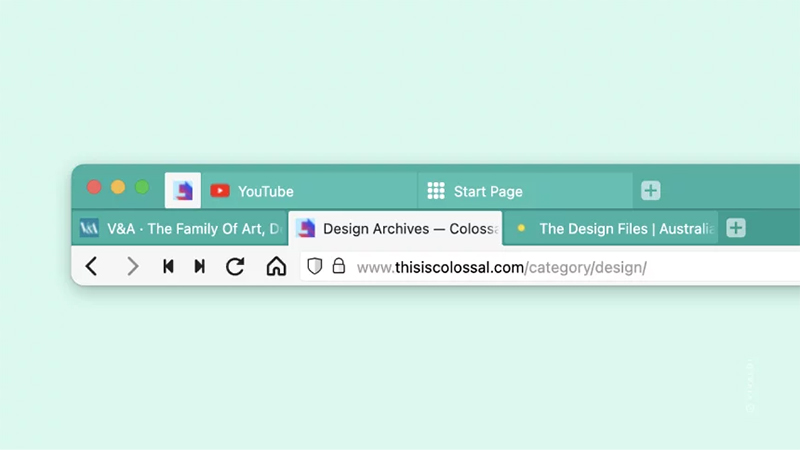Select the Colossal tab stack in top row

pos(183,191)
